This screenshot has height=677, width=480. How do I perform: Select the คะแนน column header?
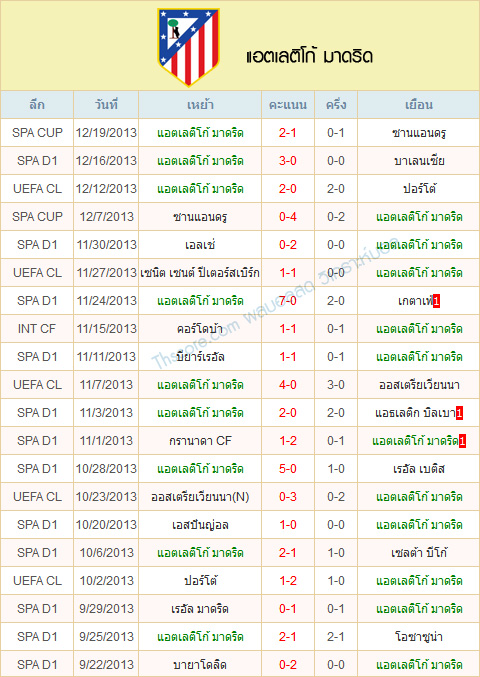point(288,105)
